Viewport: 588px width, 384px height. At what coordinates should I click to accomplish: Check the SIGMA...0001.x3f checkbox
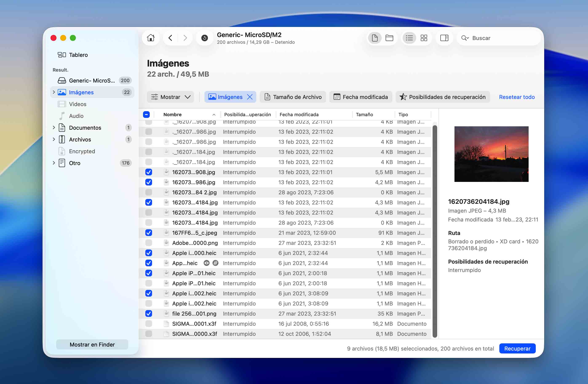pyautogui.click(x=148, y=324)
